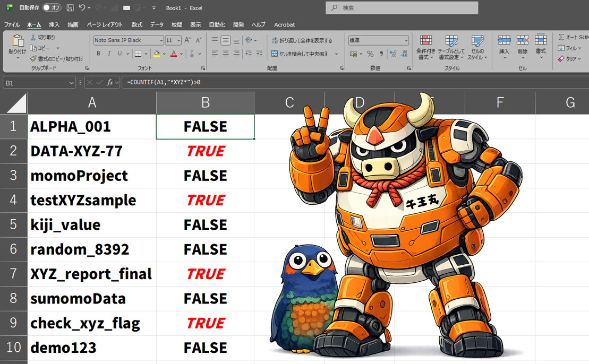The width and height of the screenshot is (589, 364).
Task: Toggle the 自動保存 autosave switch
Action: (52, 8)
